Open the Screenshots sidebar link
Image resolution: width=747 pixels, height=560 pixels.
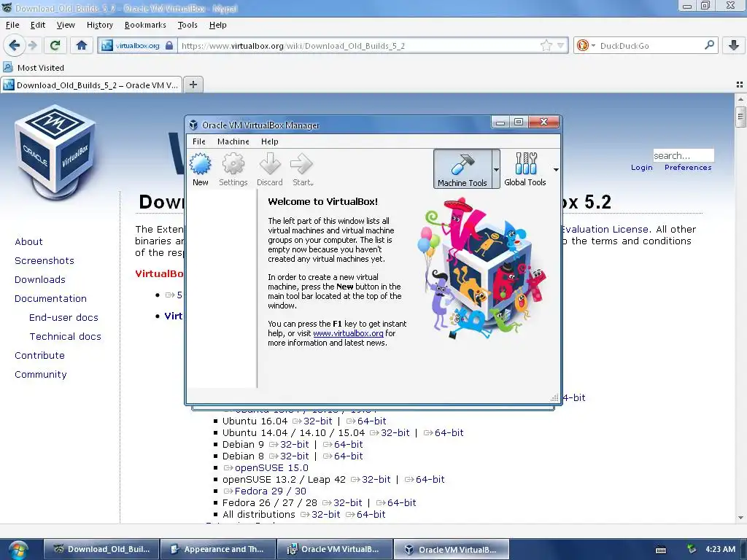44,260
